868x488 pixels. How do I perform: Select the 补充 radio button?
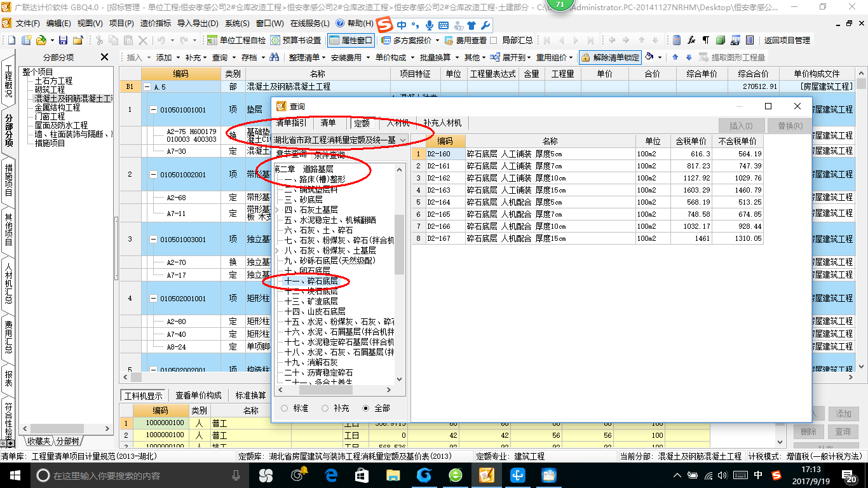pos(325,408)
